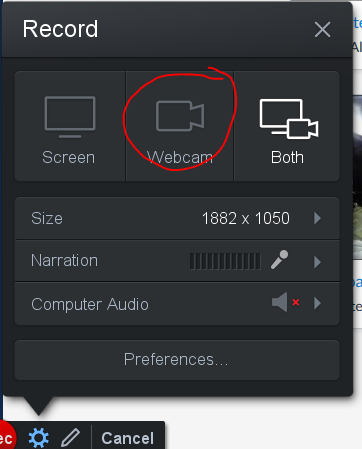The width and height of the screenshot is (362, 449).
Task: Expand the Computer Audio options arrow
Action: pyautogui.click(x=317, y=303)
